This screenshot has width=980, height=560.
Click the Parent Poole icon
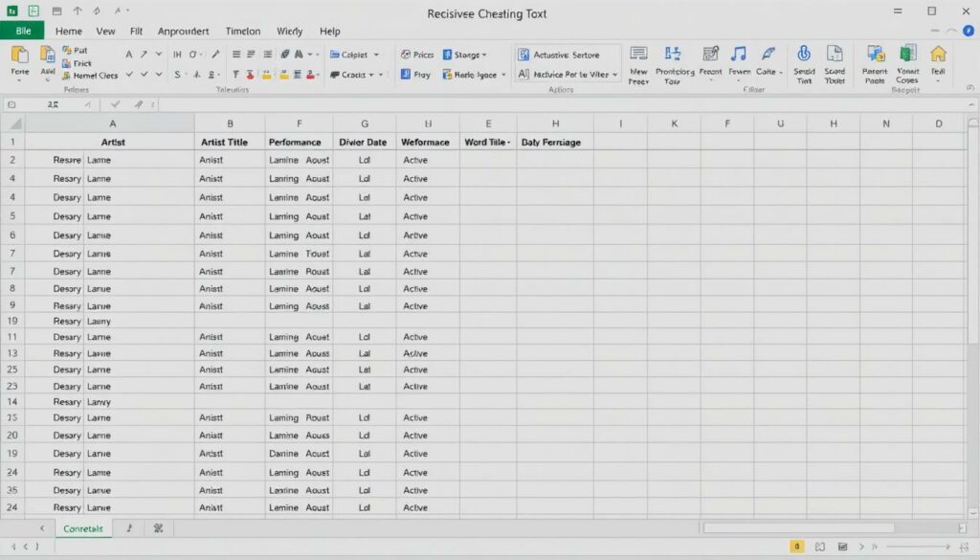click(x=875, y=54)
